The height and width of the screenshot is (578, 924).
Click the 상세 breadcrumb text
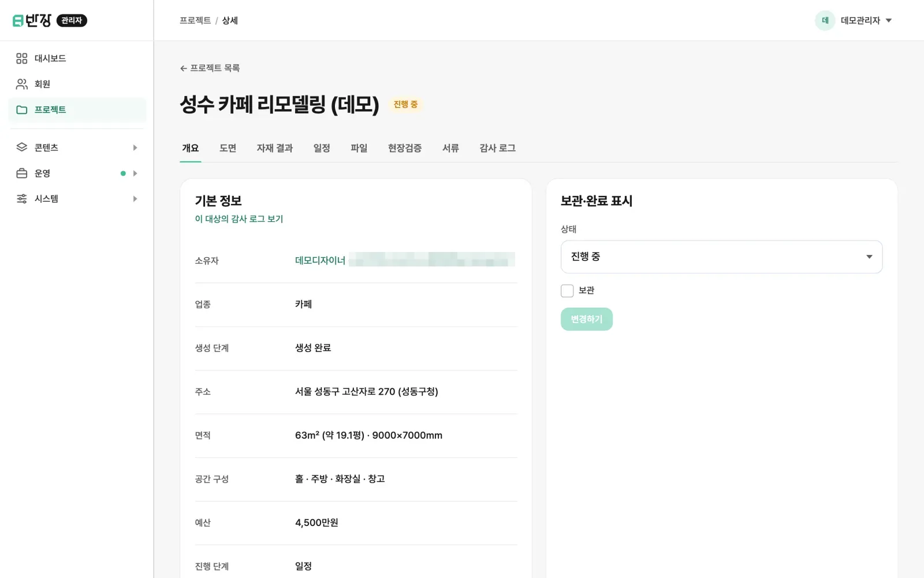coord(230,21)
